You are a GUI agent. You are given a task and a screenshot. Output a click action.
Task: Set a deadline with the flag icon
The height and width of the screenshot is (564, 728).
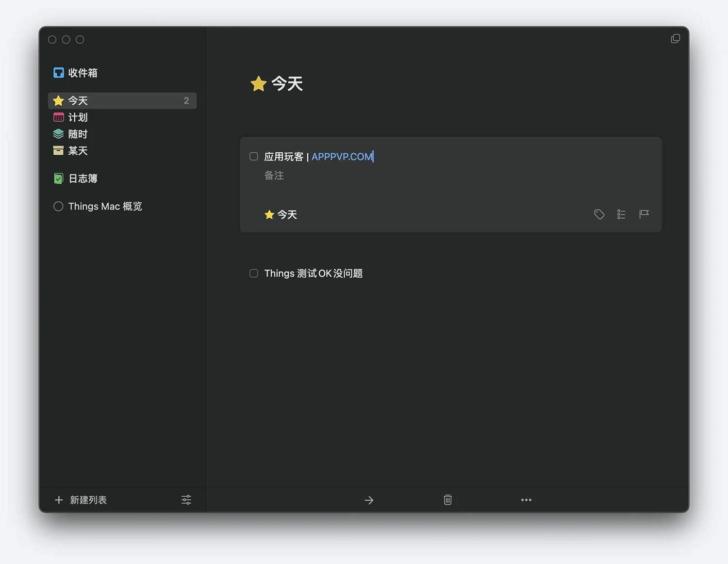pyautogui.click(x=644, y=214)
